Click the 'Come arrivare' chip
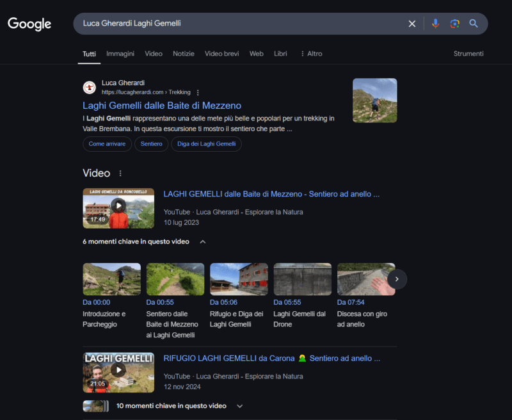This screenshot has height=420, width=512. coord(107,144)
